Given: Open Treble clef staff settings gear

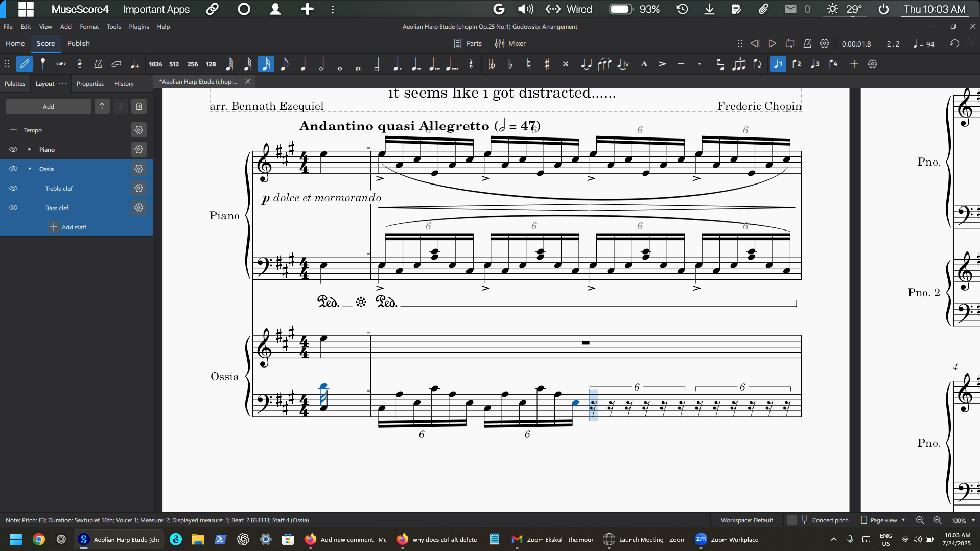Looking at the screenshot, I should click(139, 189).
